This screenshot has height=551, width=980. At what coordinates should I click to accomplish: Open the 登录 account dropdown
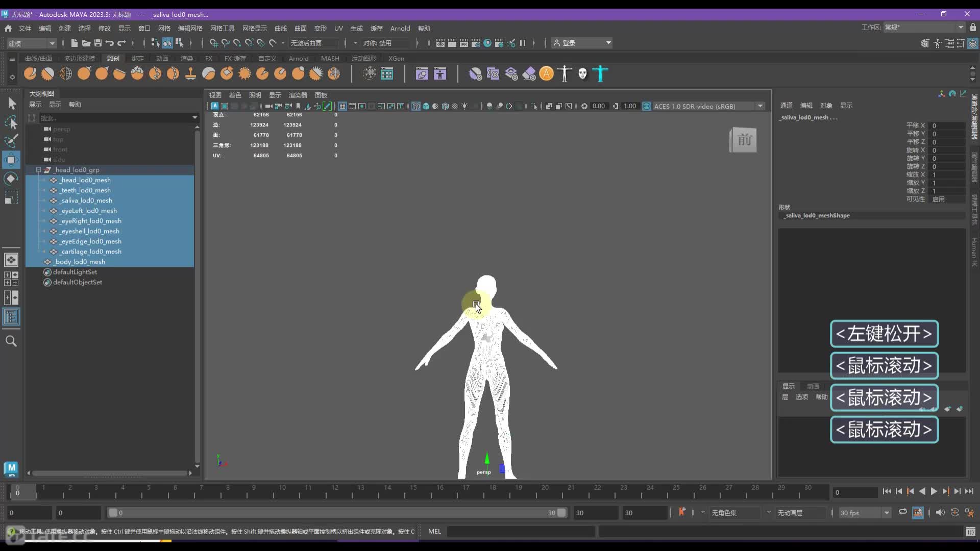[x=582, y=43]
